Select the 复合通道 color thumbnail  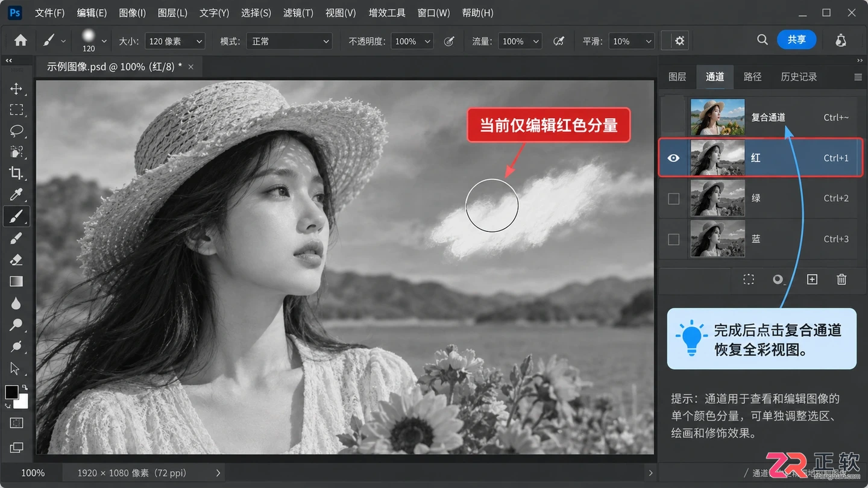(717, 117)
